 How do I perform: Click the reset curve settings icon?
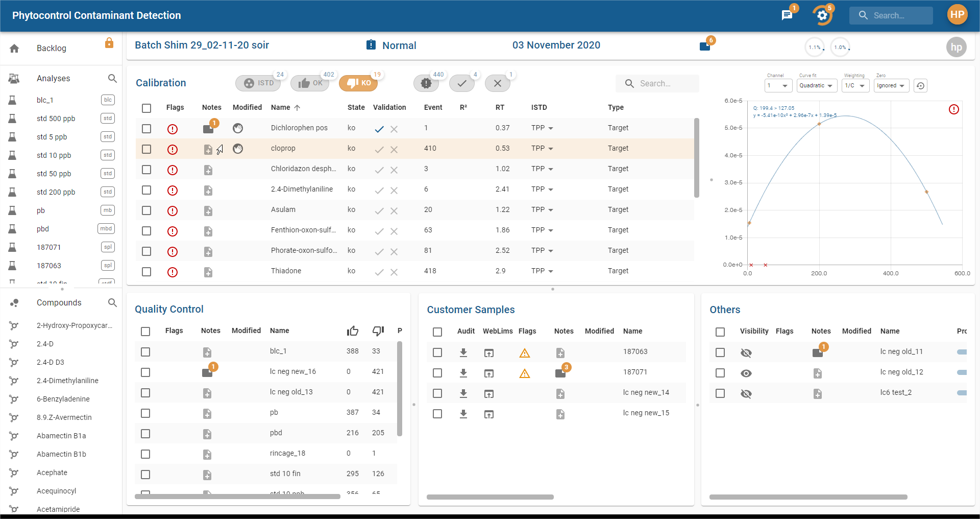[x=920, y=86]
